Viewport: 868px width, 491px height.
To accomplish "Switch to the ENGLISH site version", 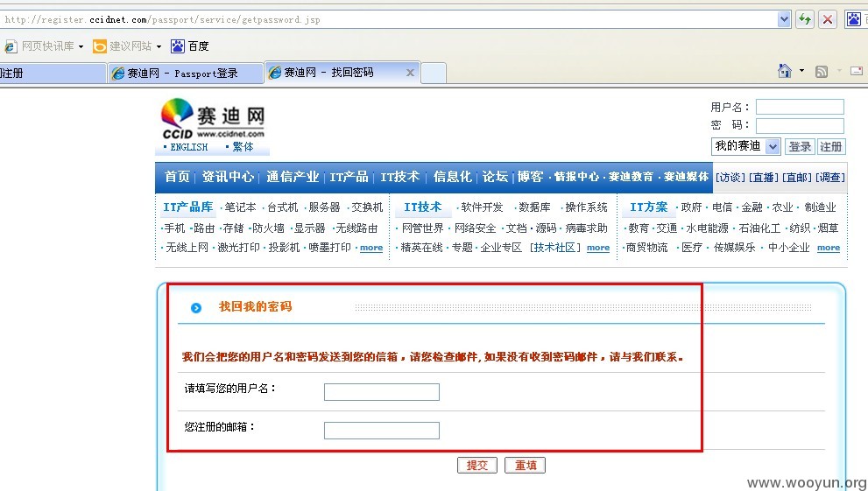I will tap(189, 147).
